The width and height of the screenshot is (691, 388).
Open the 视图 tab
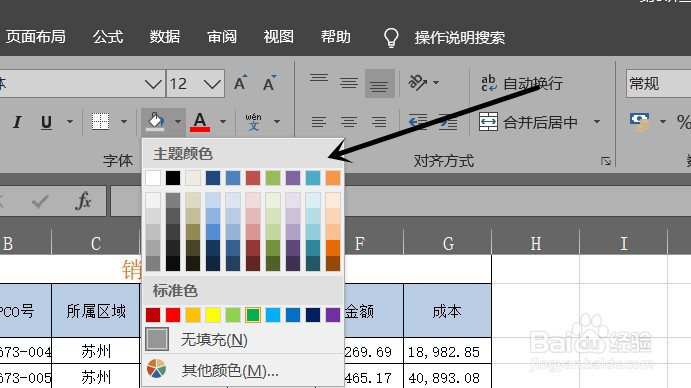[279, 37]
